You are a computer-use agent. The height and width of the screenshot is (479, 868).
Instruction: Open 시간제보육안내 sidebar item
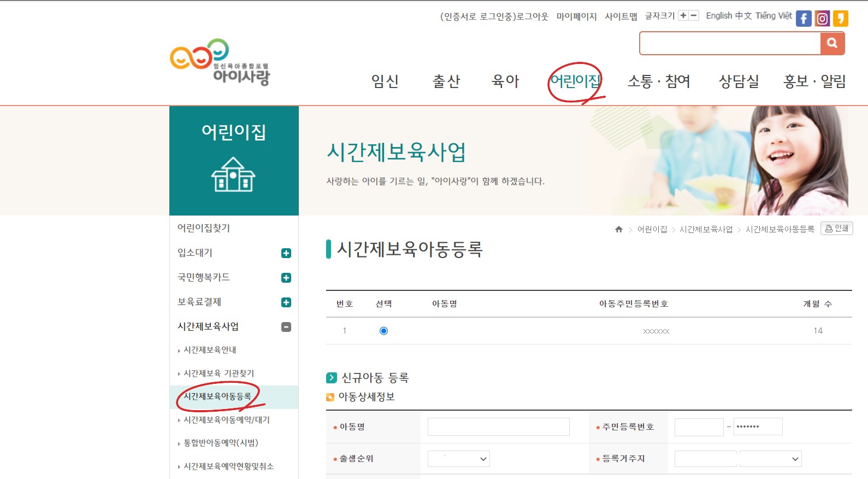[x=210, y=350]
